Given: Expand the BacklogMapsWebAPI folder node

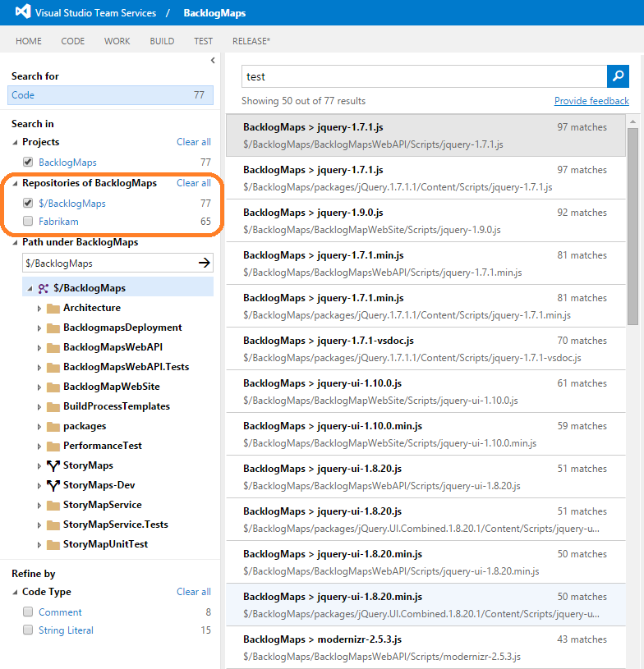Looking at the screenshot, I should (39, 348).
